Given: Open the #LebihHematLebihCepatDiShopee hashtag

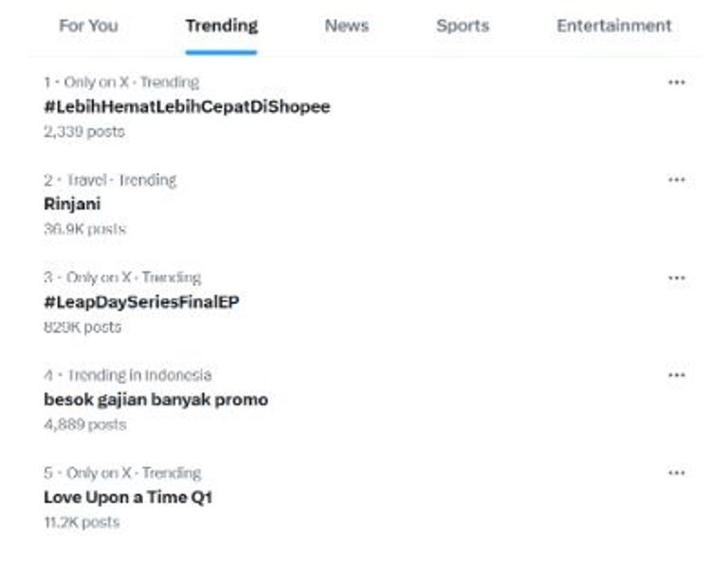Looking at the screenshot, I should (187, 106).
